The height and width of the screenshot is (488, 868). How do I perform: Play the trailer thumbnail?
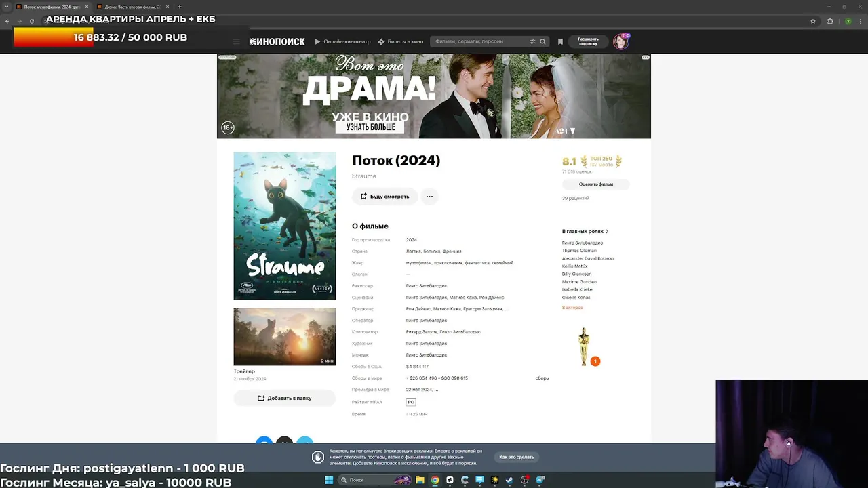285,337
